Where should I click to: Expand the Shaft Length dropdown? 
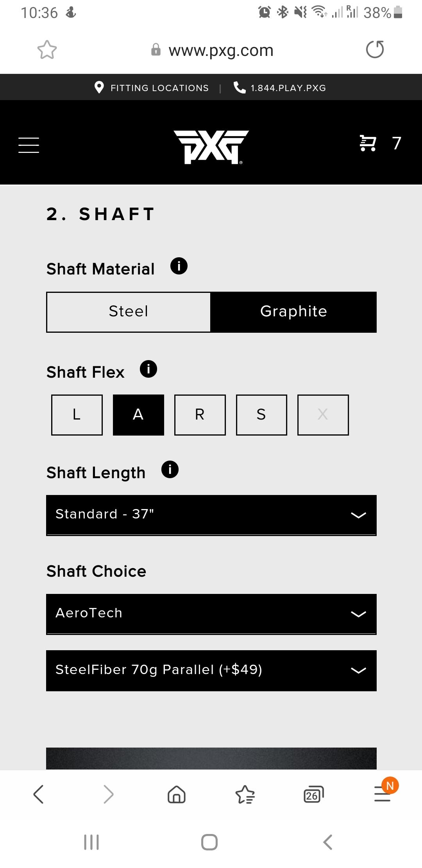coord(211,515)
